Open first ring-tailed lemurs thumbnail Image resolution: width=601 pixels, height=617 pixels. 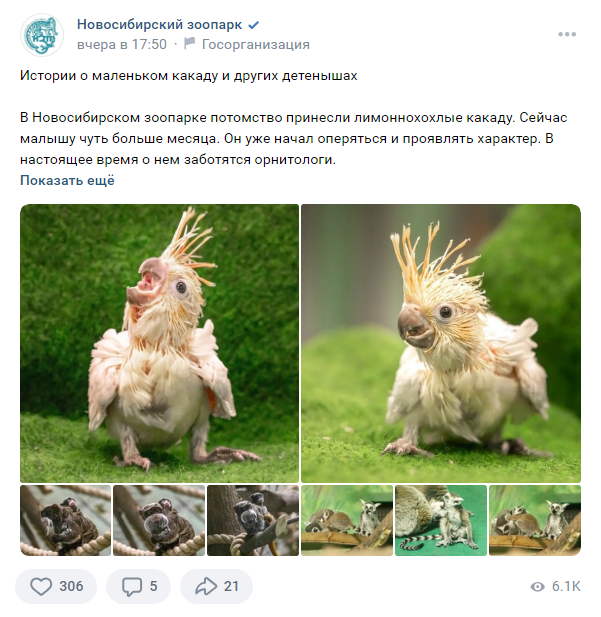pos(347,520)
